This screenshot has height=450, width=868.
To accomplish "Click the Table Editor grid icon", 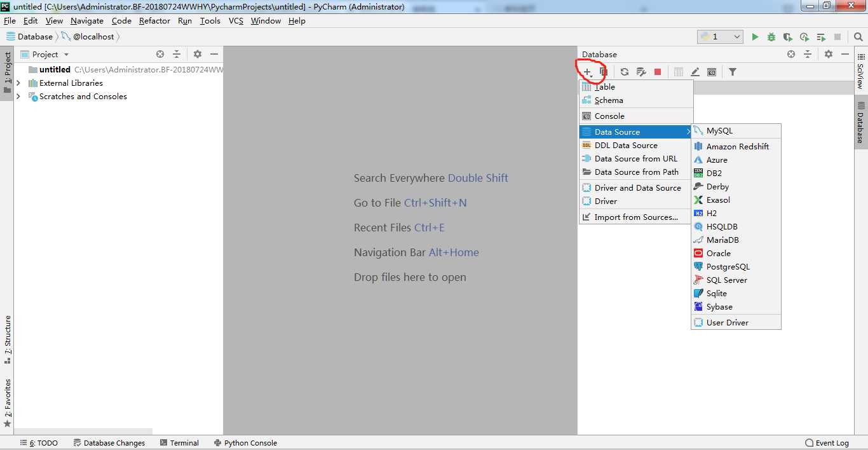I will point(679,72).
